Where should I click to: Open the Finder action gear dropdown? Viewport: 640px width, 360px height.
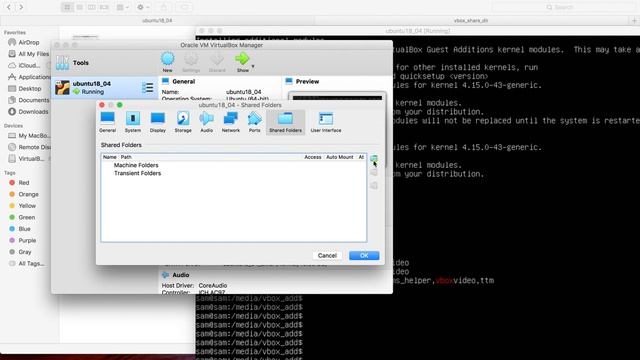pyautogui.click(x=144, y=7)
